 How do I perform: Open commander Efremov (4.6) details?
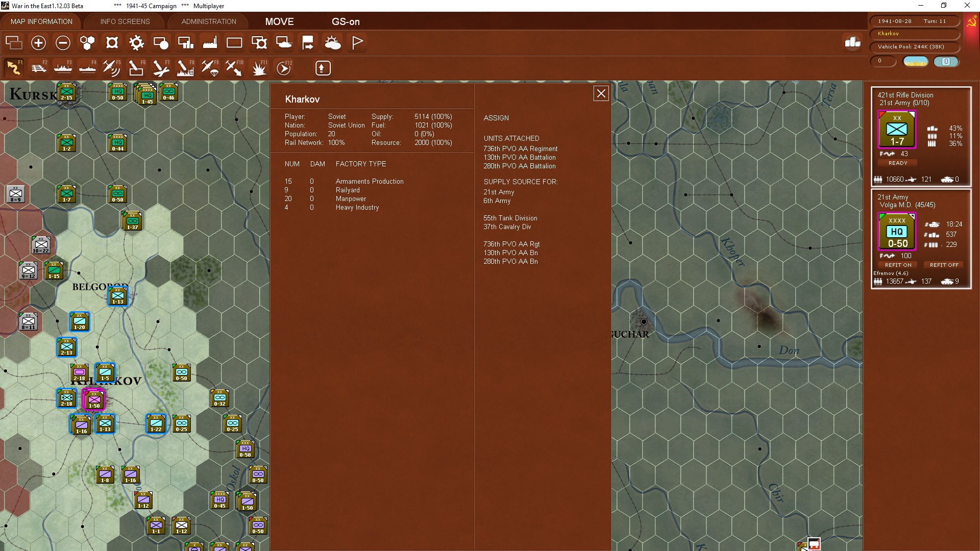[x=891, y=273]
